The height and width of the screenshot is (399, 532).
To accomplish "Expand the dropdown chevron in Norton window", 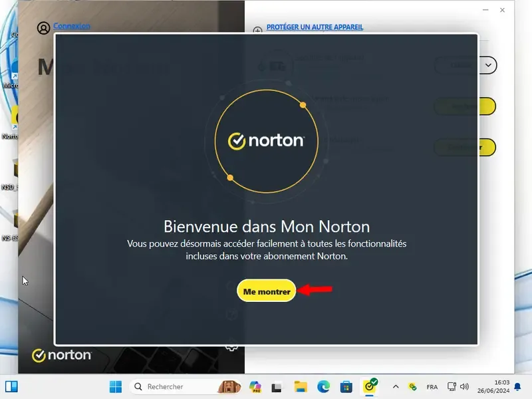I will (x=488, y=65).
